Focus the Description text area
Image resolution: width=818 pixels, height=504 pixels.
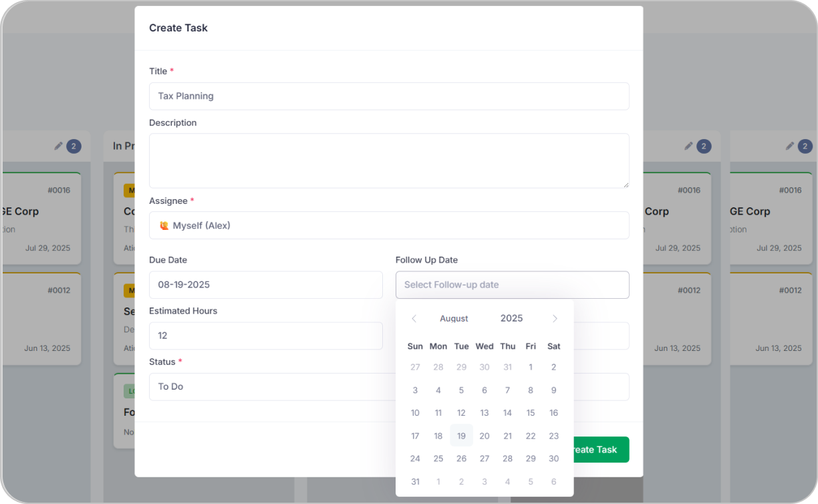coord(388,160)
